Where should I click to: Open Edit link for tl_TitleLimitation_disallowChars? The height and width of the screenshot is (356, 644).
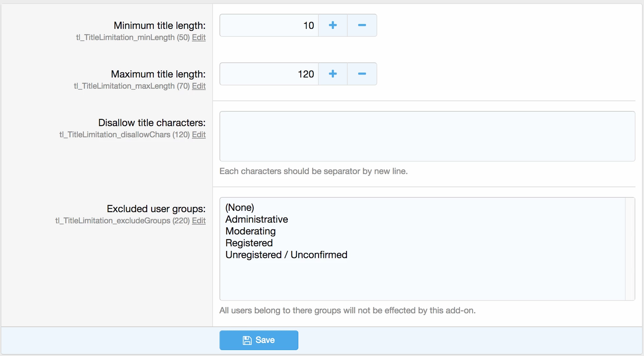tap(199, 135)
